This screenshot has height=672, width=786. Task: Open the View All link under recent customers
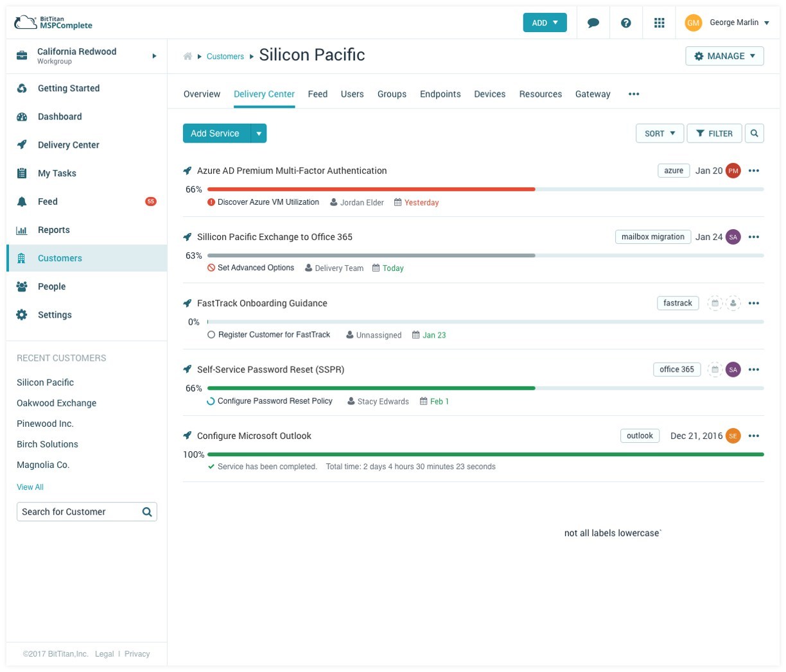(30, 487)
